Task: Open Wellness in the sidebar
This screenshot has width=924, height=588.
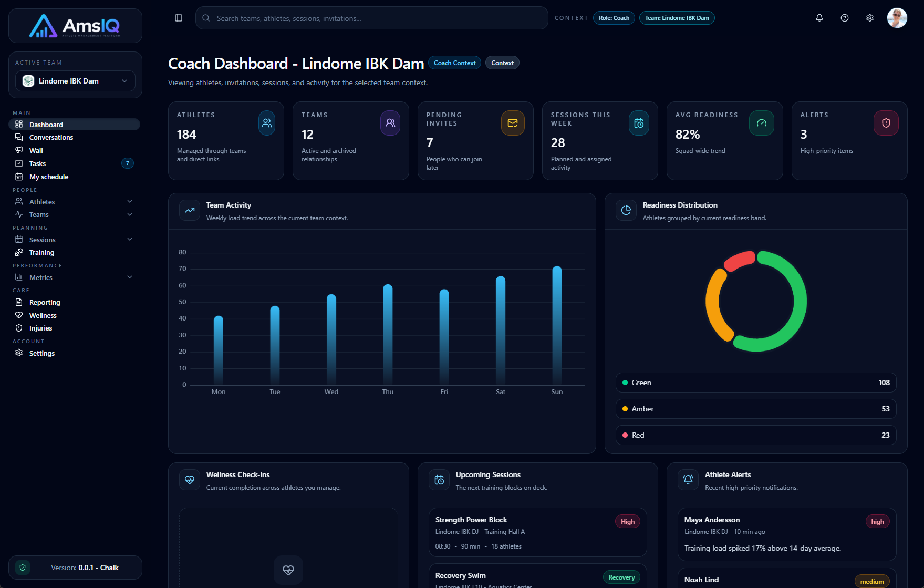Action: click(74, 315)
